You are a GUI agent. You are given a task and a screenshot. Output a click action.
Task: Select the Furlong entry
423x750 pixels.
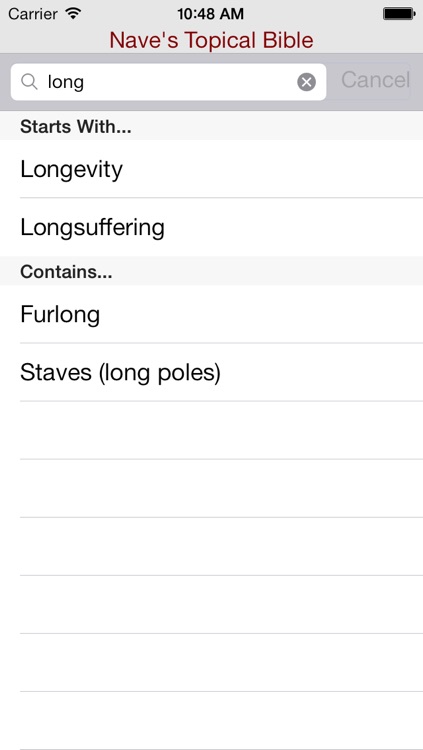click(x=212, y=314)
